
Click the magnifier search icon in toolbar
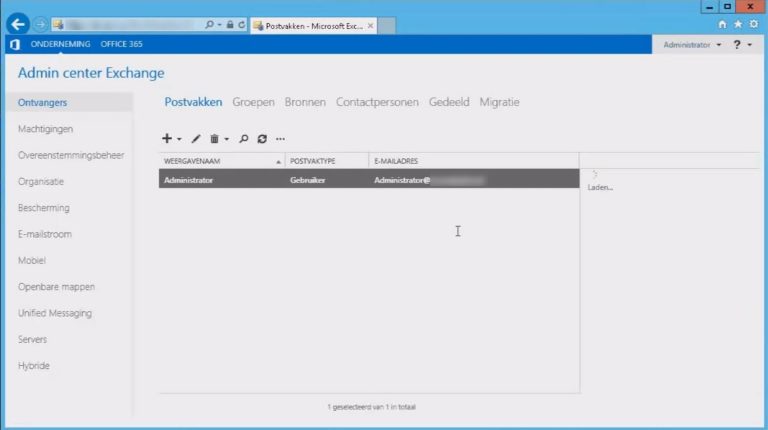[x=243, y=139]
